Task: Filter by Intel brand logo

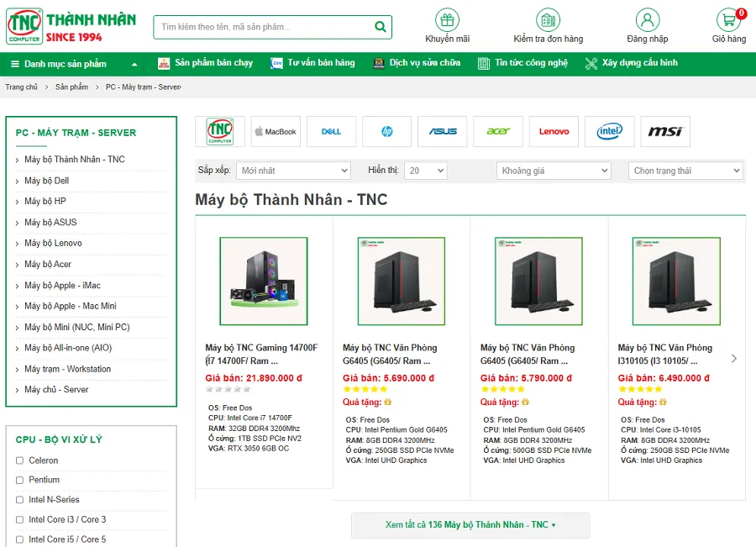Action: (x=610, y=131)
